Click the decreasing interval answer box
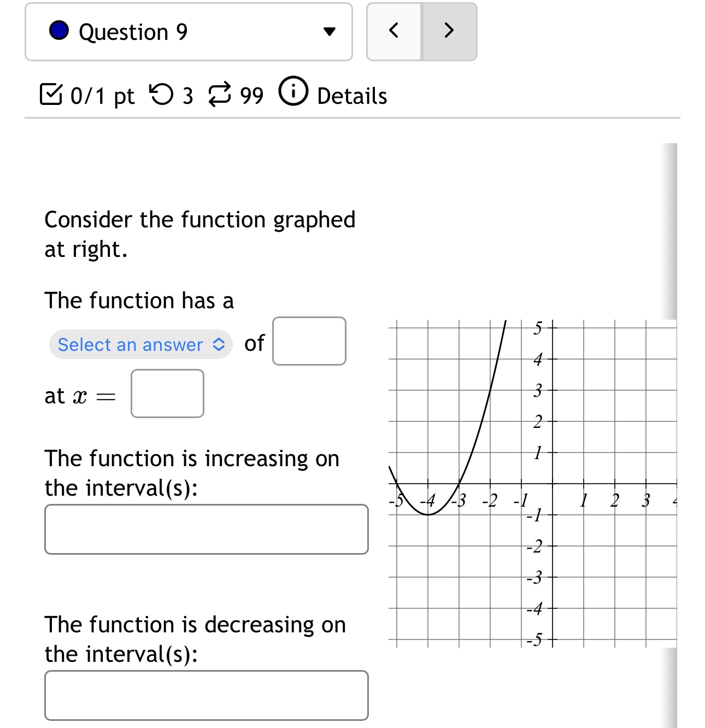Viewport: 705px width, 728px height. click(x=207, y=695)
